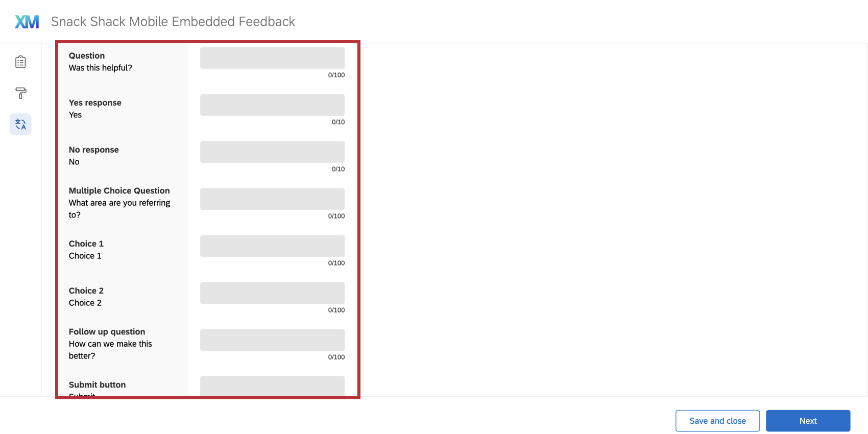Click the No response translation box
This screenshot has height=434, width=868.
(x=272, y=152)
